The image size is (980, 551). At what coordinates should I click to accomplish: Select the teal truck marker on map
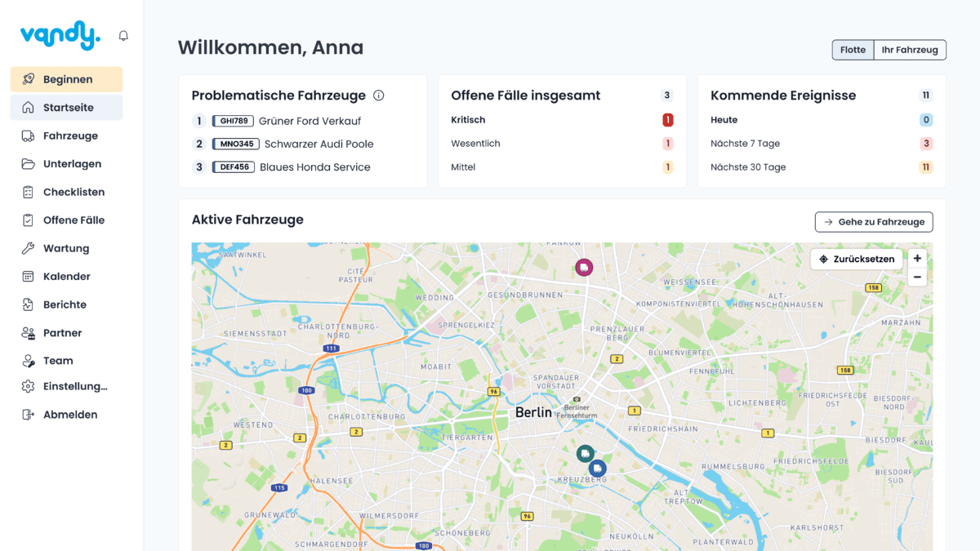(585, 454)
